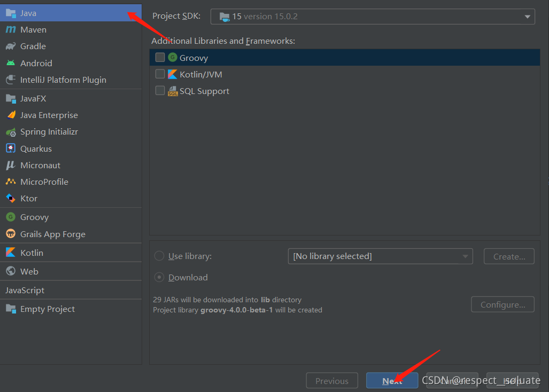Click the '15 version 15.0.2' SDK value
Viewport: 549px width, 392px height.
265,17
